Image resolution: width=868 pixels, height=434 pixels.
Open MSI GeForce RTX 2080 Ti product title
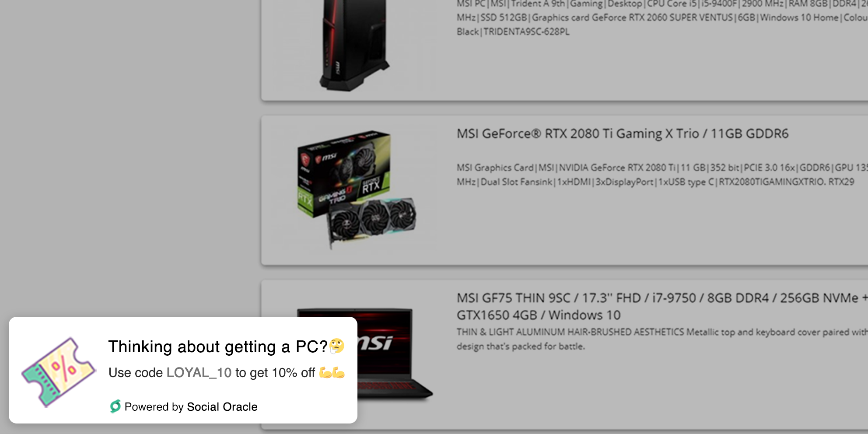click(623, 134)
